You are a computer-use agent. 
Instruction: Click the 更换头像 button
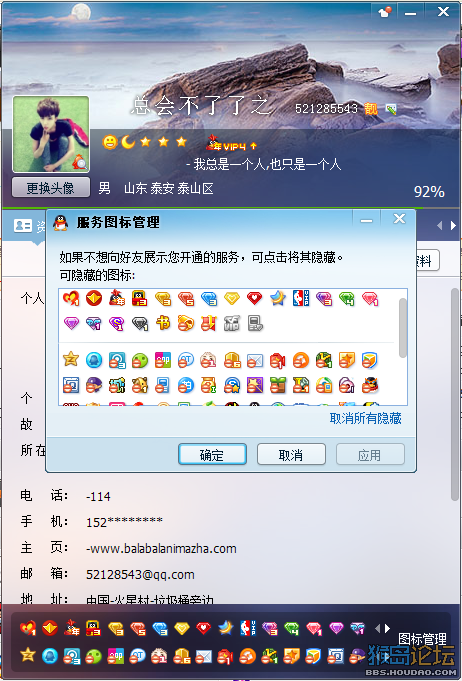coord(50,188)
